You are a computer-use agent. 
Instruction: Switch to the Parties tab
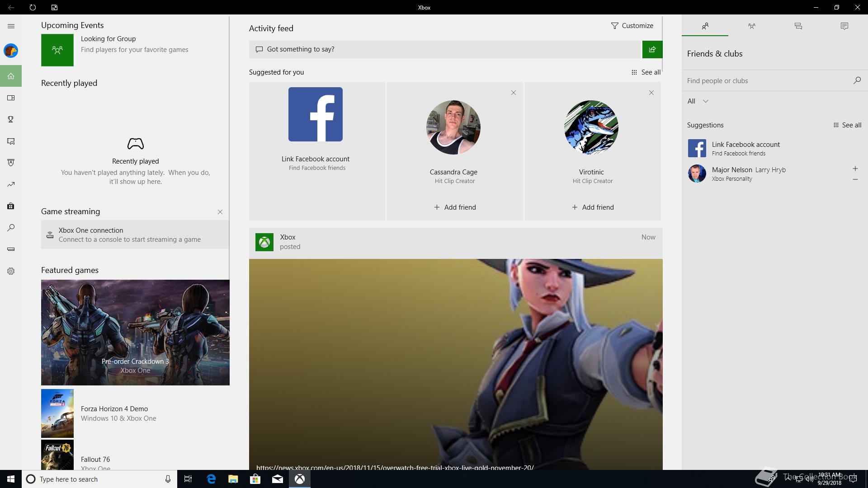[751, 26]
